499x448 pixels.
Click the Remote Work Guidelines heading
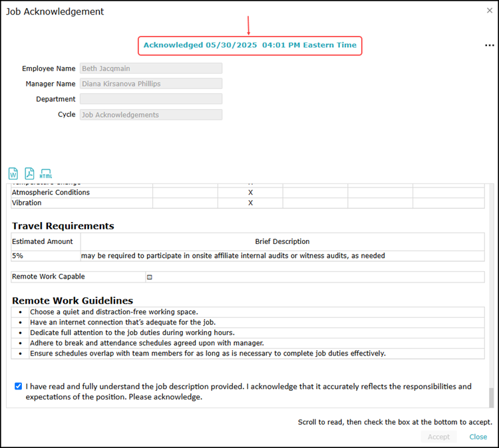(x=73, y=300)
